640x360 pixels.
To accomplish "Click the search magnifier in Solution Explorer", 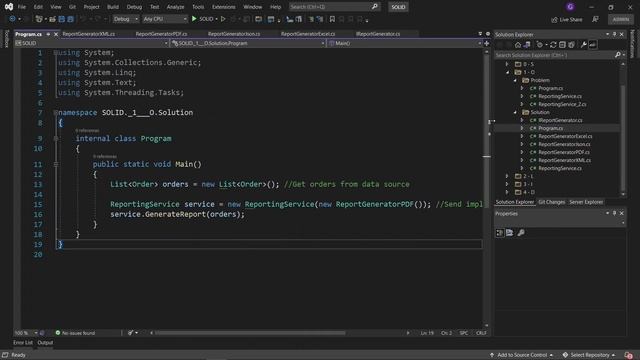I will click(x=618, y=55).
